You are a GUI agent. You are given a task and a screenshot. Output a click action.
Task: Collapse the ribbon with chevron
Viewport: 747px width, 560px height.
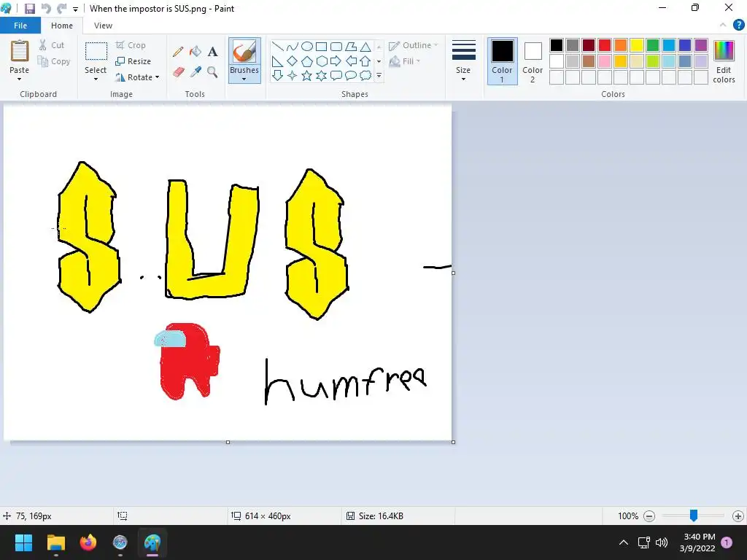pyautogui.click(x=723, y=26)
